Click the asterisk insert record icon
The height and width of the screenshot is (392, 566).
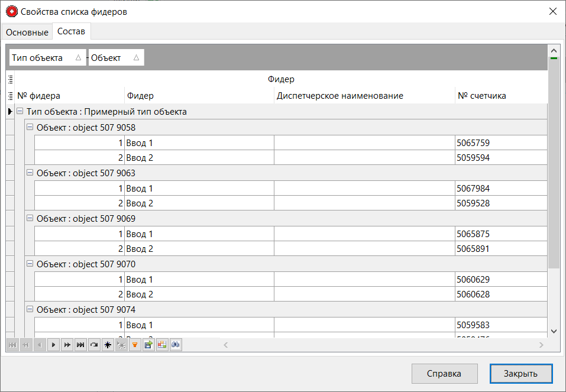[108, 345]
